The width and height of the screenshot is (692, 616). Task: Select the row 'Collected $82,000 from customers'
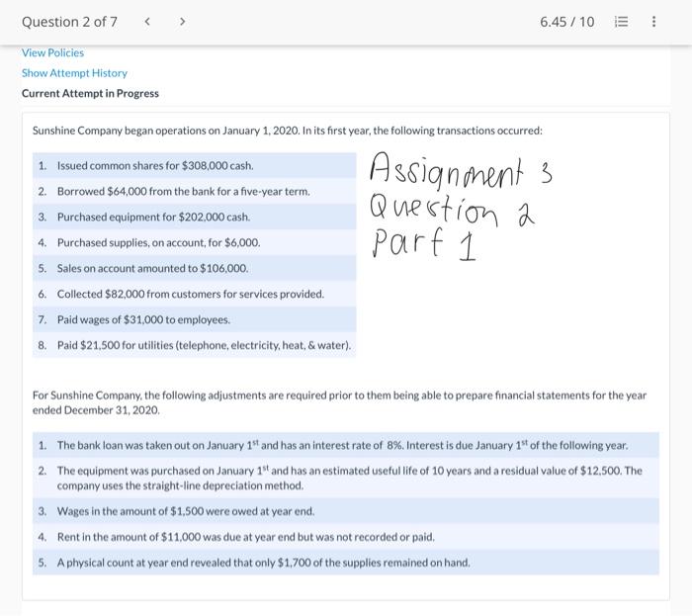(x=194, y=294)
